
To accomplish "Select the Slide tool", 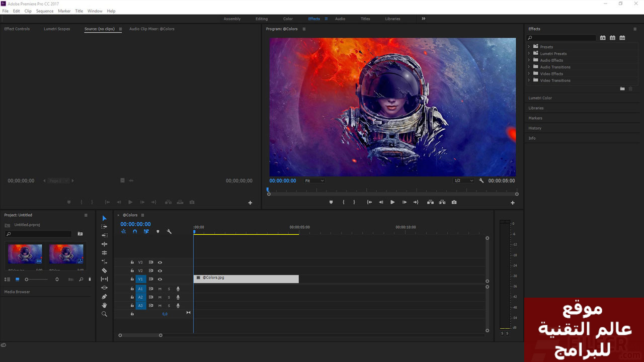I will [104, 288].
